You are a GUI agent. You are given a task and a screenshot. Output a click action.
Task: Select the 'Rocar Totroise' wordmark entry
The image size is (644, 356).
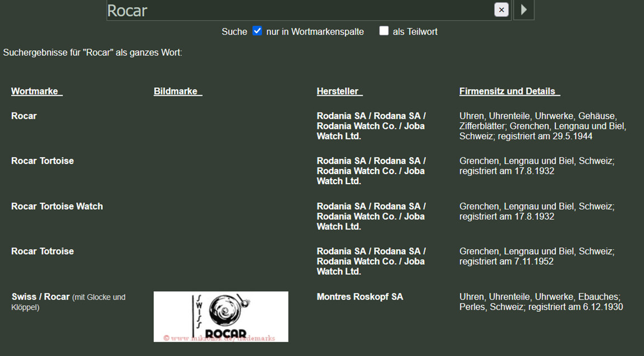(42, 251)
